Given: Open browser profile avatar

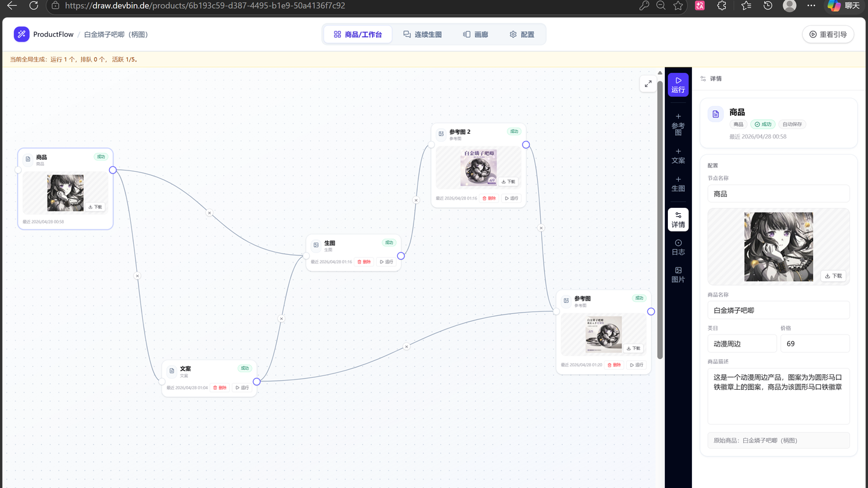Looking at the screenshot, I should [790, 5].
